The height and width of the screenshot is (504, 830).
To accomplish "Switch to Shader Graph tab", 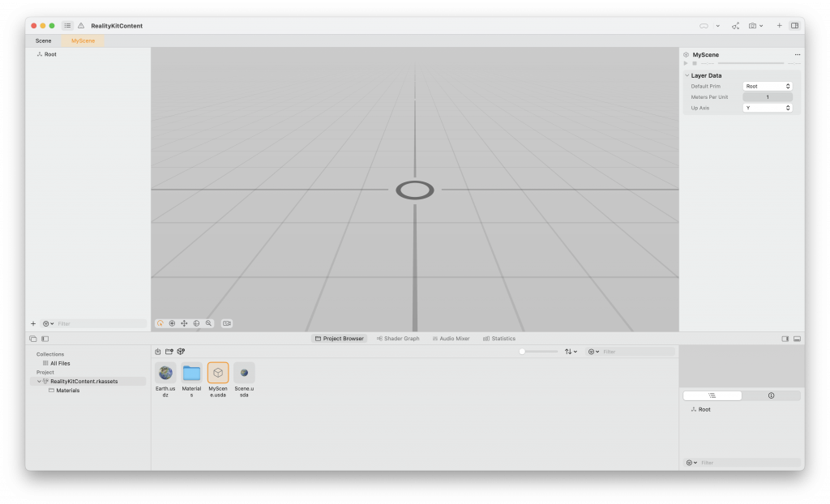I will [398, 338].
